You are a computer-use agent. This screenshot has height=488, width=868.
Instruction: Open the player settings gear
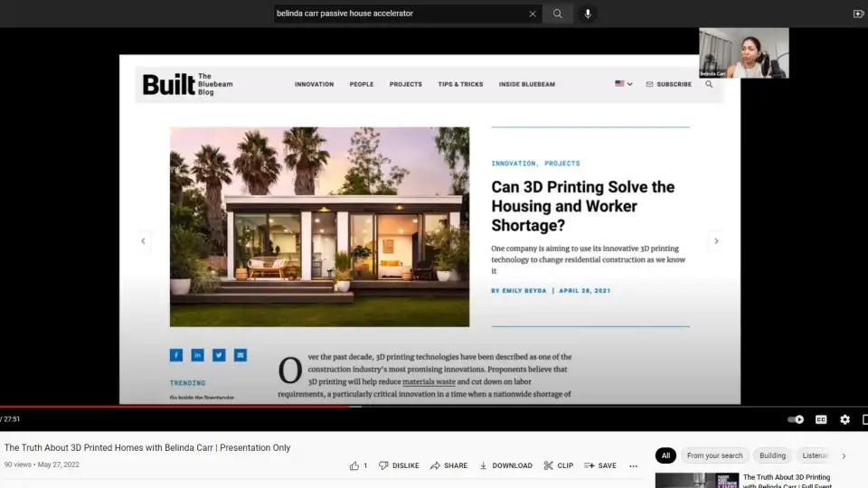[844, 419]
